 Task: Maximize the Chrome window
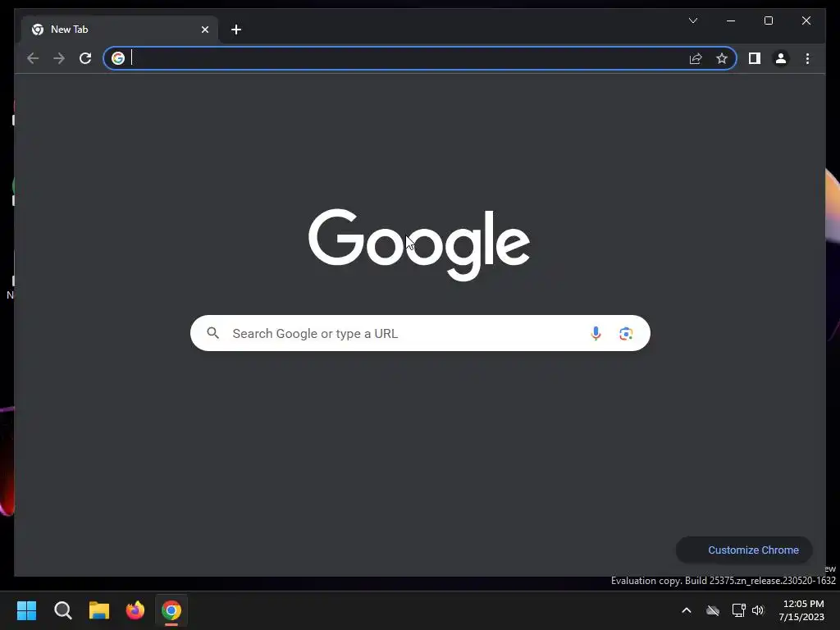768,21
